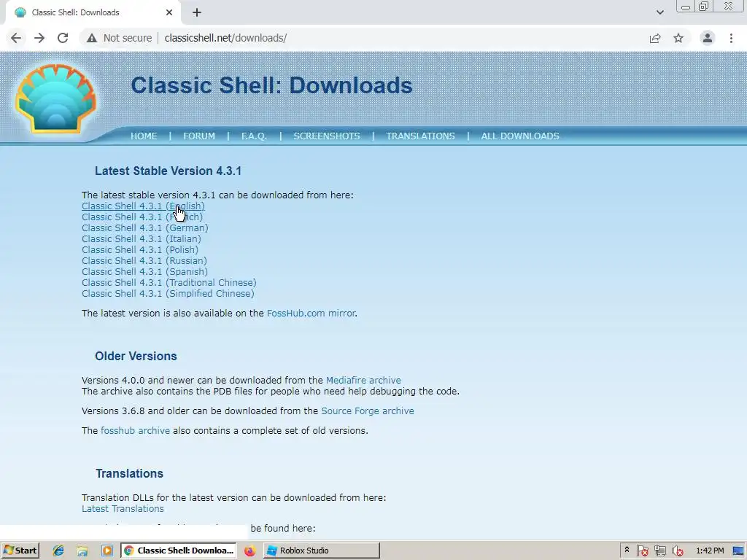Open a new browser tab
The width and height of the screenshot is (747, 560).
point(197,12)
